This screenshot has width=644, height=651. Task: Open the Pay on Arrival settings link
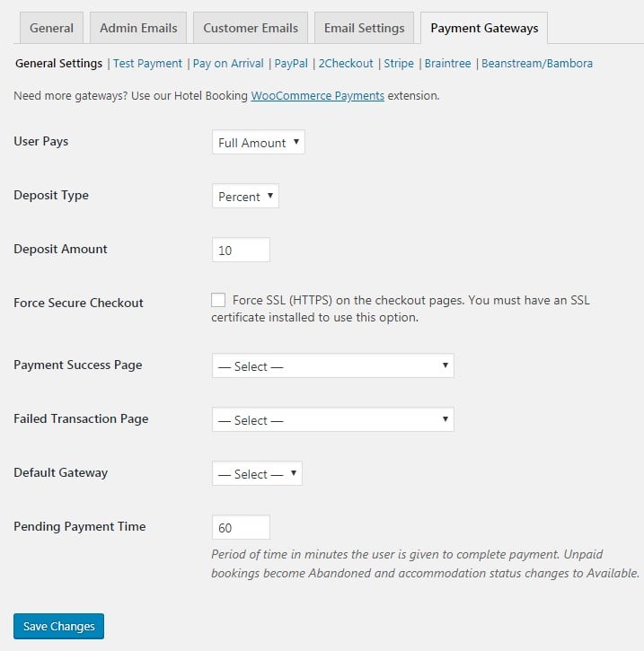click(x=228, y=64)
